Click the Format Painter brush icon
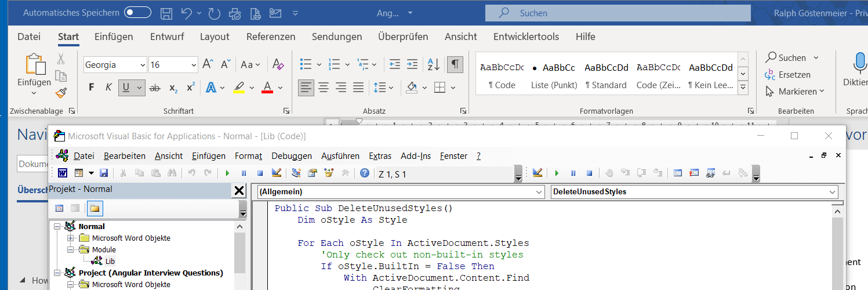868x290 pixels. pyautogui.click(x=61, y=93)
